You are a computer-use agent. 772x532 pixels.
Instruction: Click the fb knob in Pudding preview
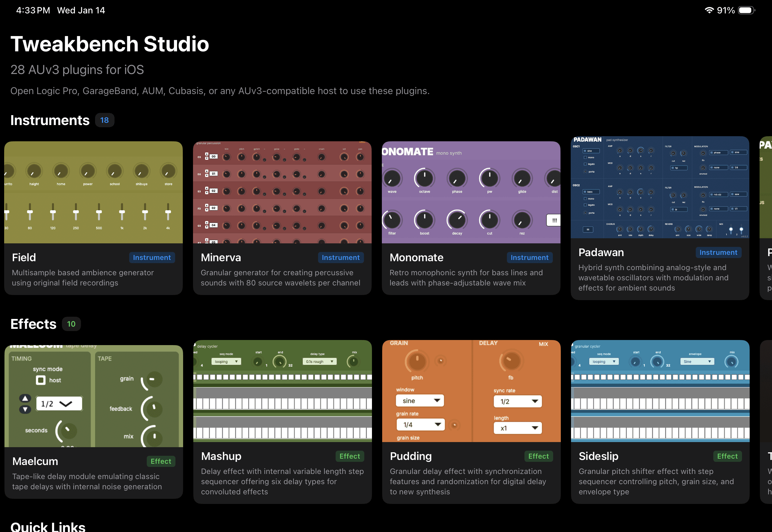click(511, 361)
